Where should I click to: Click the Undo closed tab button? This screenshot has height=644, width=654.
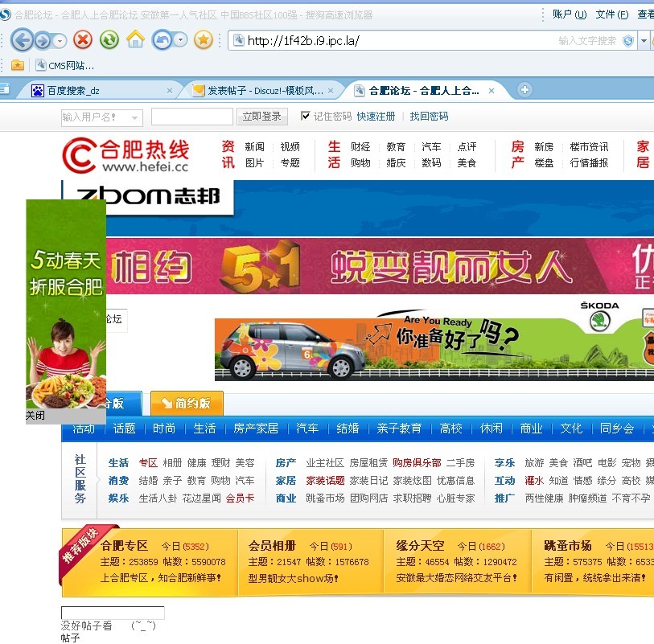[162, 40]
